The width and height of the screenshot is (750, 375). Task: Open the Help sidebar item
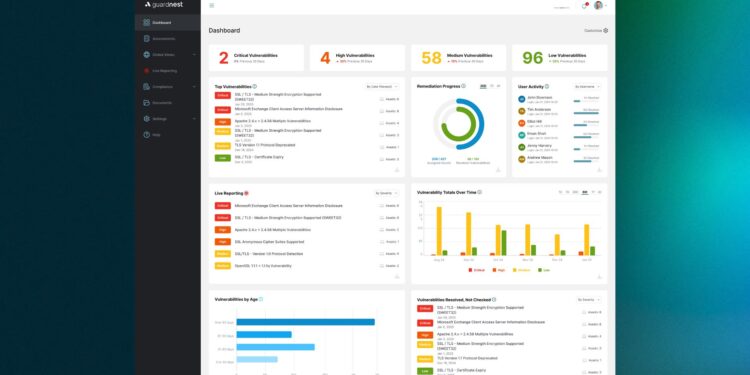pos(167,135)
